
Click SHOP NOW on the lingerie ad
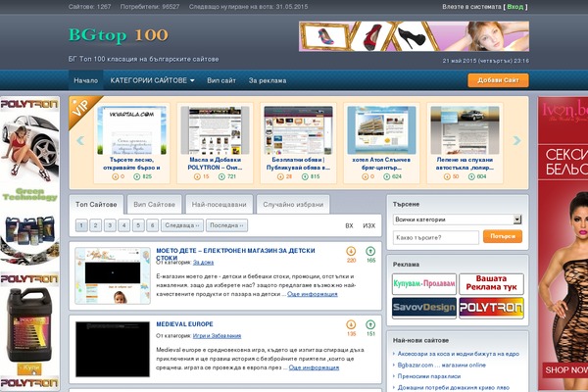tap(565, 369)
